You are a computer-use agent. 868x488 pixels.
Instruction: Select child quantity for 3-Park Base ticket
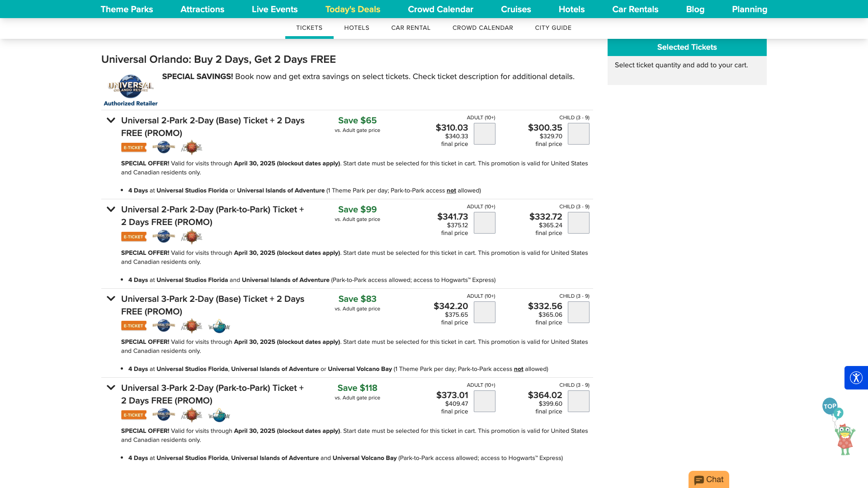coord(579,312)
